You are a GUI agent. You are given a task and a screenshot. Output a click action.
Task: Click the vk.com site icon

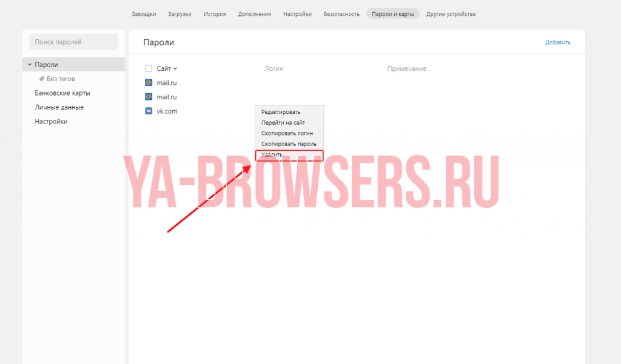point(149,111)
